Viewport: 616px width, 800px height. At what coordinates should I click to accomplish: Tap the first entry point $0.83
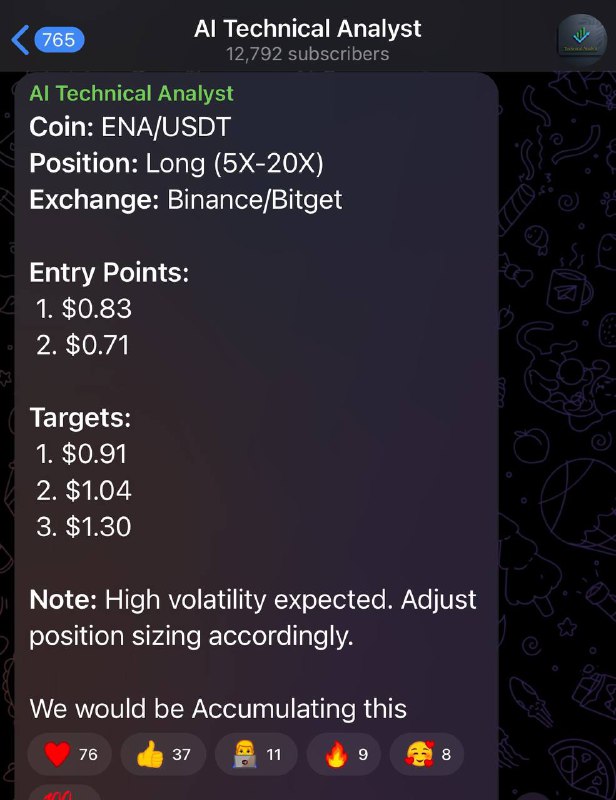click(x=84, y=309)
